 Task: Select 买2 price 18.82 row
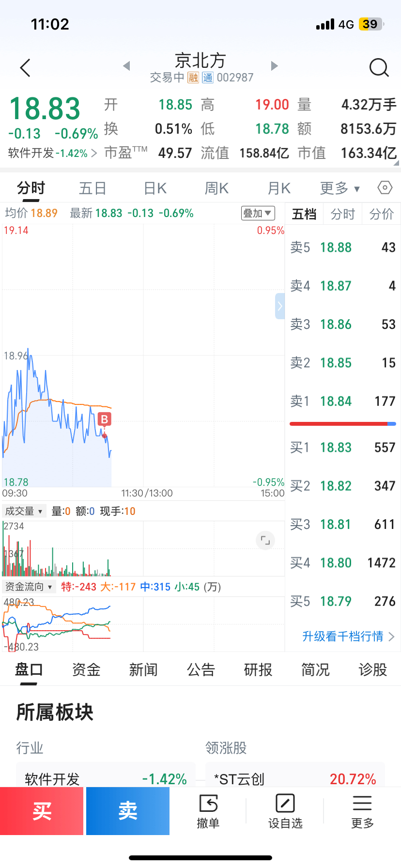(x=343, y=486)
